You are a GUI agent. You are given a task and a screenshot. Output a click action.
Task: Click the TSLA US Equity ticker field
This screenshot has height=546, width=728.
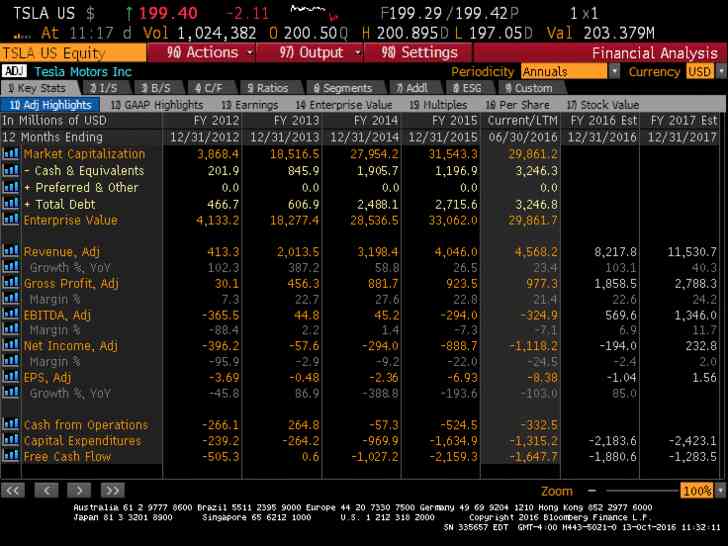pos(73,53)
